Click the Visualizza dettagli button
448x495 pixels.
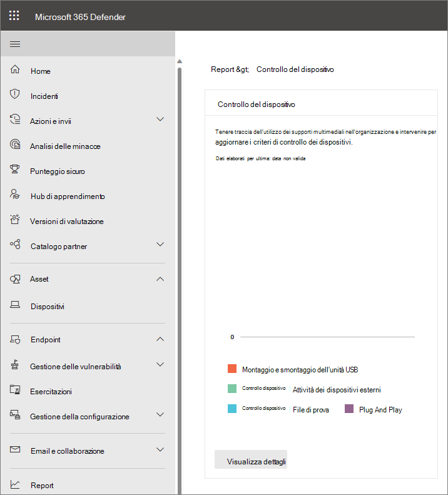251,459
